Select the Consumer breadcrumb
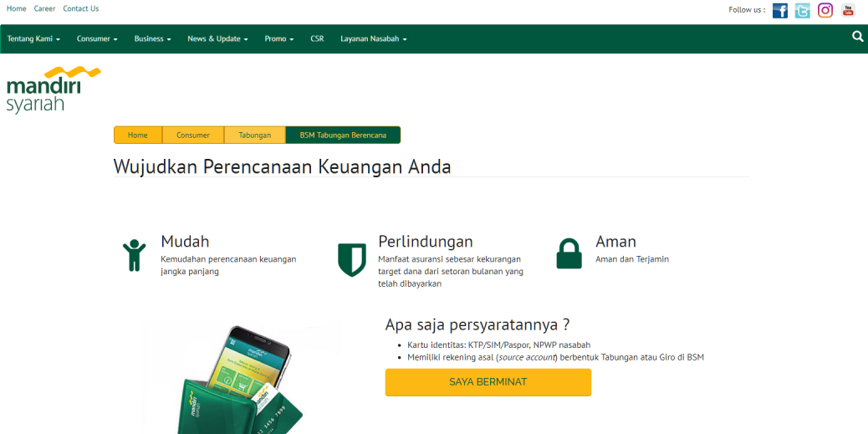The width and height of the screenshot is (868, 434). pyautogui.click(x=193, y=135)
